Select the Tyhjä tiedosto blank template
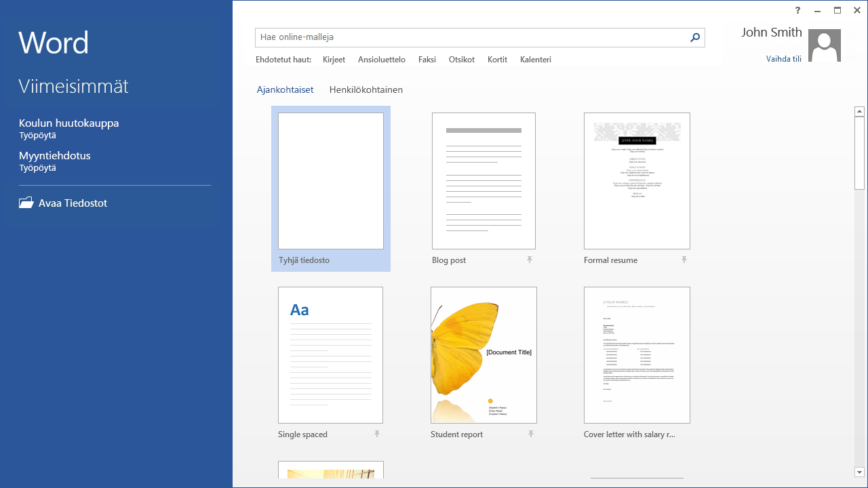This screenshot has width=868, height=488. [x=331, y=188]
